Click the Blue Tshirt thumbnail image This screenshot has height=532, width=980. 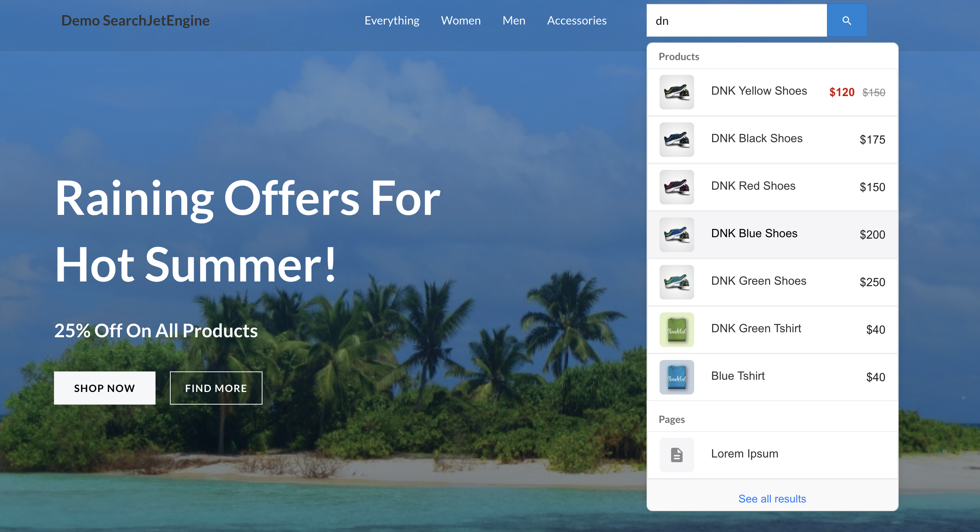click(676, 377)
